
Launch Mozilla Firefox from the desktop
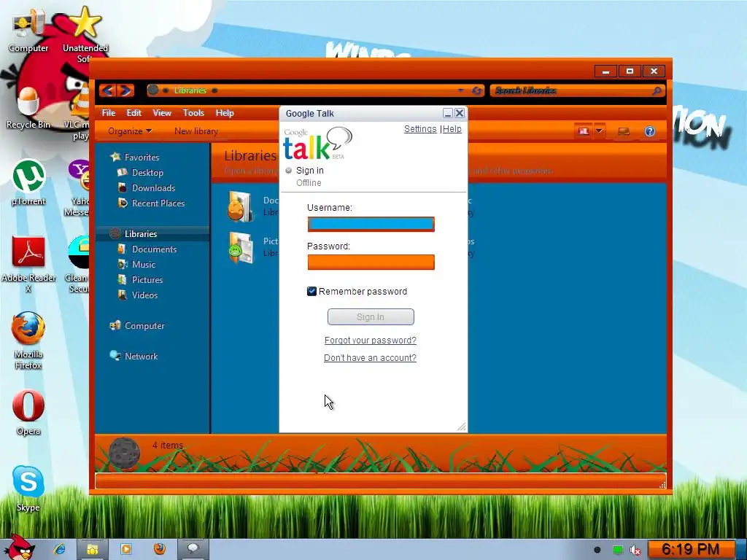(28, 341)
